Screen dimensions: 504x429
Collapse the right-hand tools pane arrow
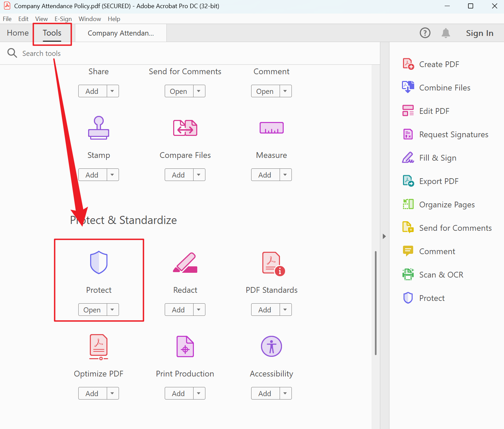[x=384, y=236]
